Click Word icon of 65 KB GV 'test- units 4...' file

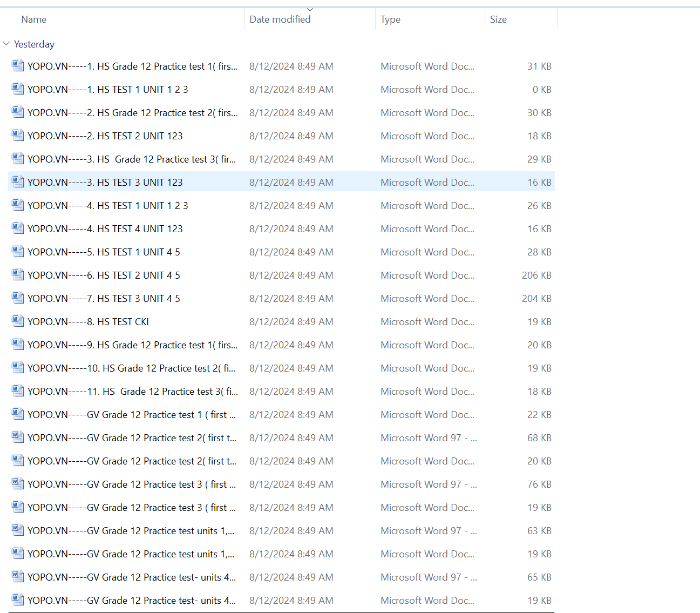pos(18,577)
